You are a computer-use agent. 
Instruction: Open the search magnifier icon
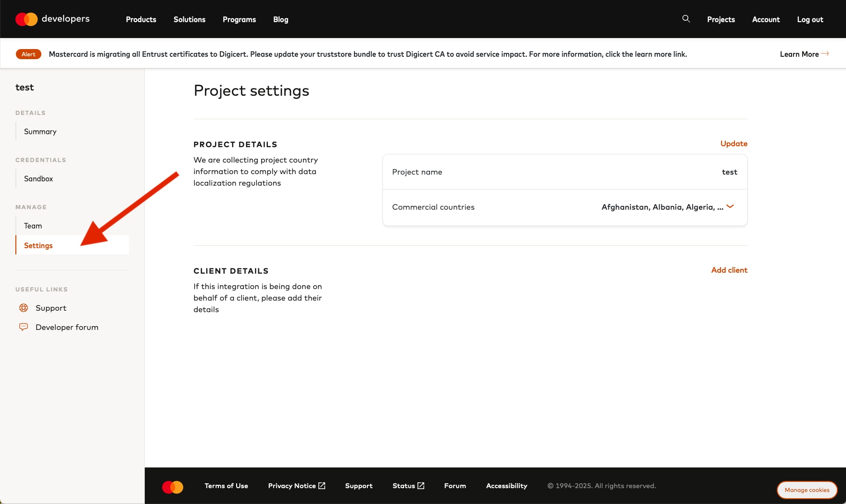(686, 19)
